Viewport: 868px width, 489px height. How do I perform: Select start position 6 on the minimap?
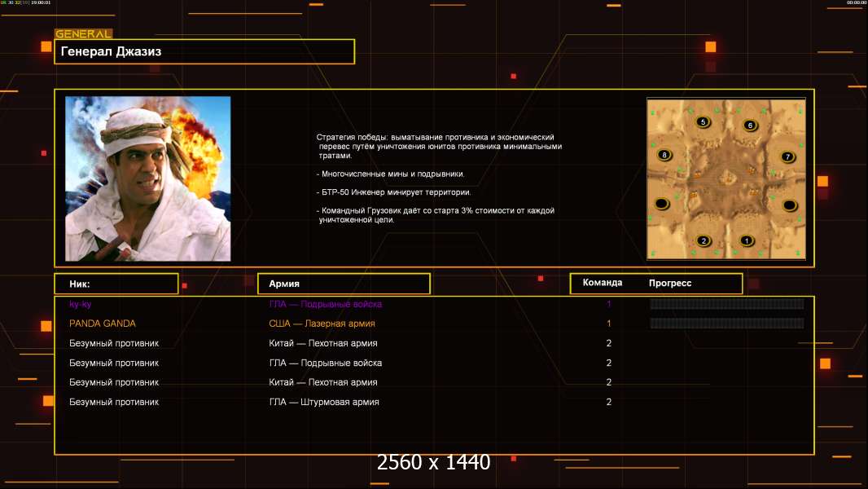point(750,126)
